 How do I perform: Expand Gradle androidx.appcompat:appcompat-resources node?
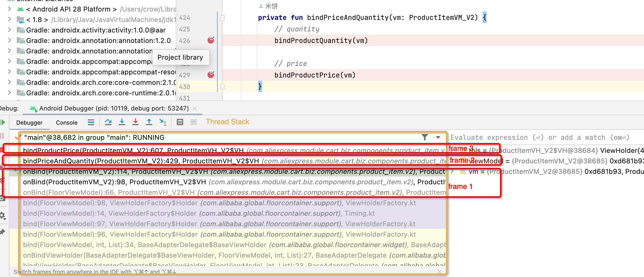pos(9,72)
